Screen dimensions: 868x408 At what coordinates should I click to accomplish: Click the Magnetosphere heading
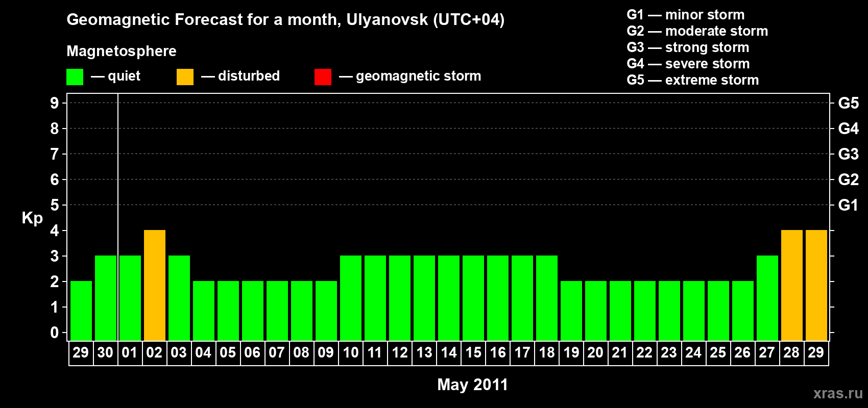click(x=122, y=51)
